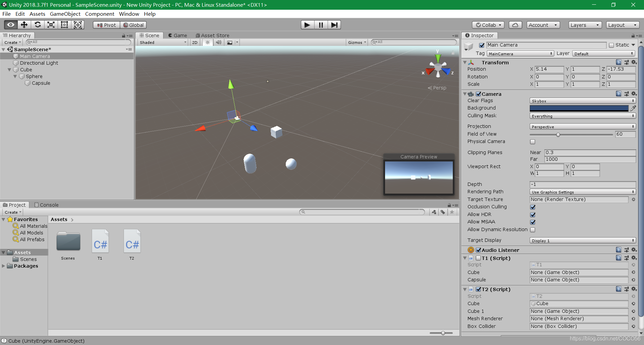Collapse the Cube hierarchy item arrow
The height and width of the screenshot is (345, 644).
coord(9,70)
